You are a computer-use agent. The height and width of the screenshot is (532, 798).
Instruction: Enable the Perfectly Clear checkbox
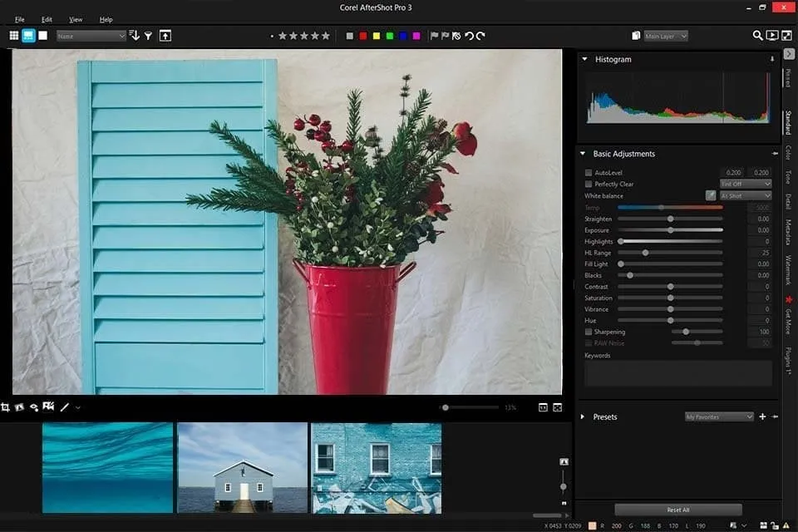589,184
